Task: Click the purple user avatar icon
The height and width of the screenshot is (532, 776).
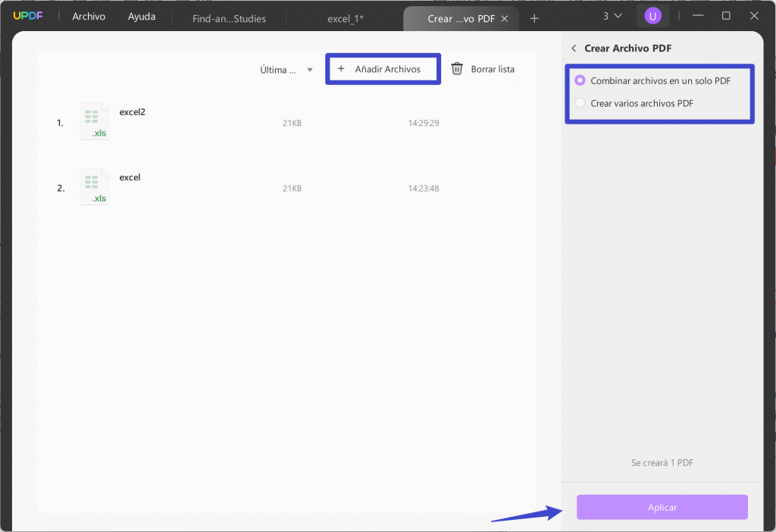Action: pos(652,15)
